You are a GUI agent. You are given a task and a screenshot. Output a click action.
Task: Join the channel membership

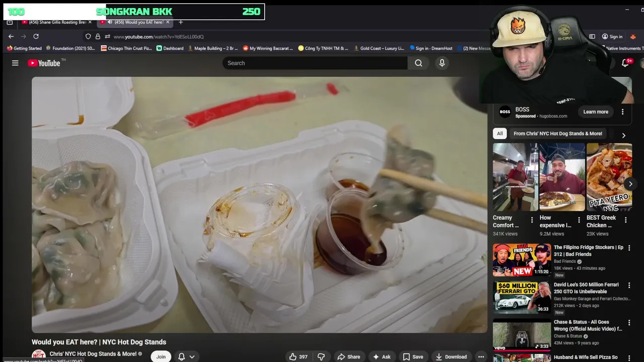pyautogui.click(x=161, y=356)
